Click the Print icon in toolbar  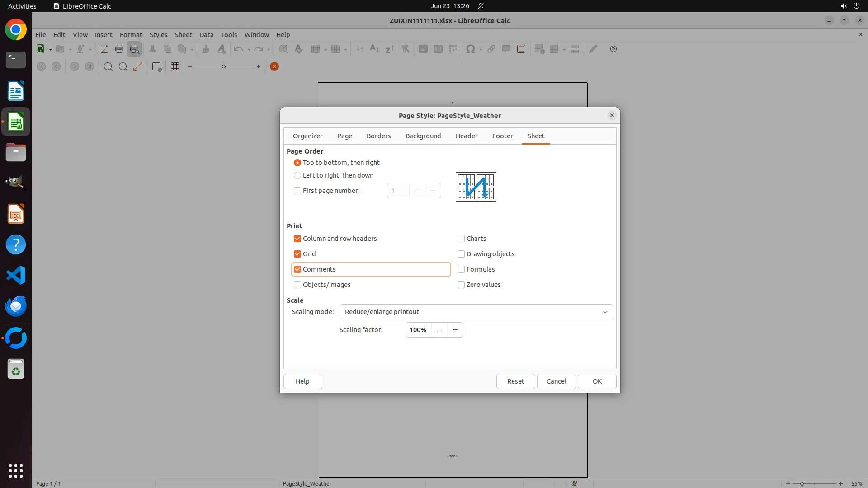tap(119, 49)
